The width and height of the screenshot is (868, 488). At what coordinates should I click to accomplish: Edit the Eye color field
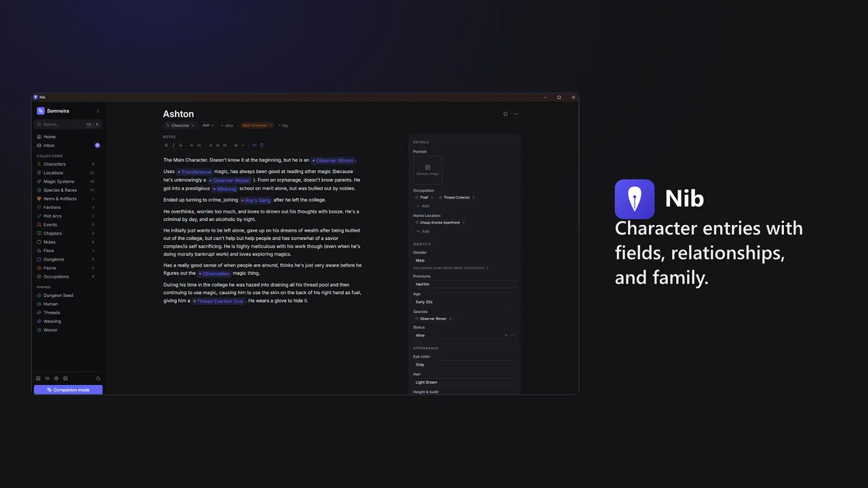465,365
